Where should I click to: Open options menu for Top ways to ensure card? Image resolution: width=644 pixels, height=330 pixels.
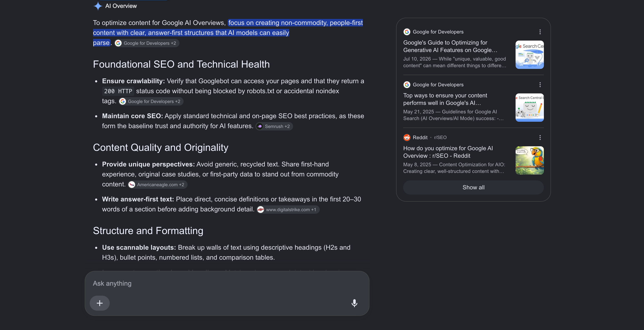pyautogui.click(x=540, y=85)
